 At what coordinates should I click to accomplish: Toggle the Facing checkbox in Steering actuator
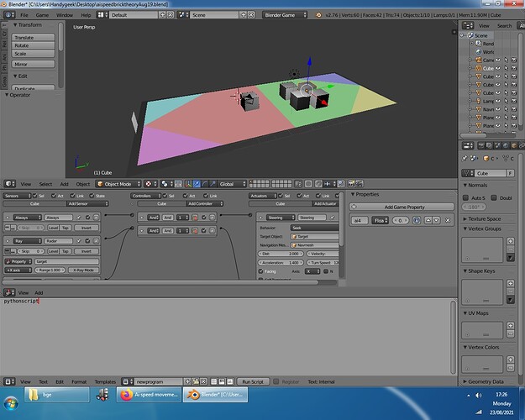point(261,271)
